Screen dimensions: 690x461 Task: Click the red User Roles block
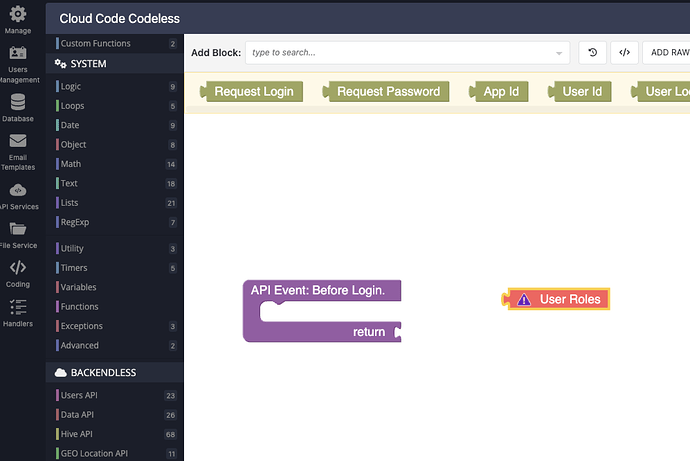point(556,299)
